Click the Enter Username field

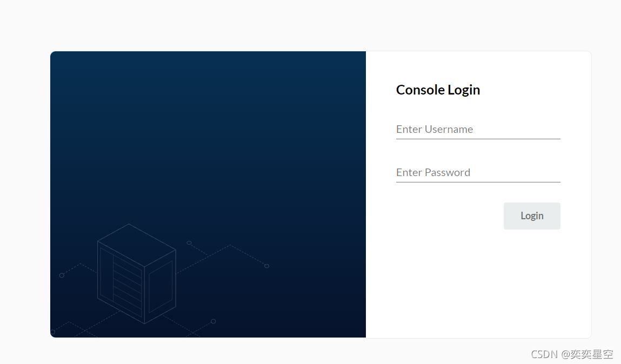(x=478, y=130)
